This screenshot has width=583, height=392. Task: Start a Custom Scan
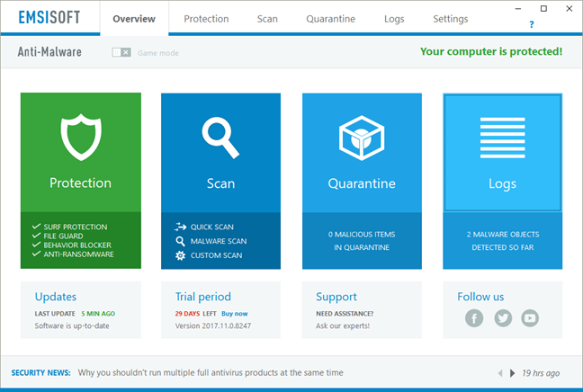(216, 255)
